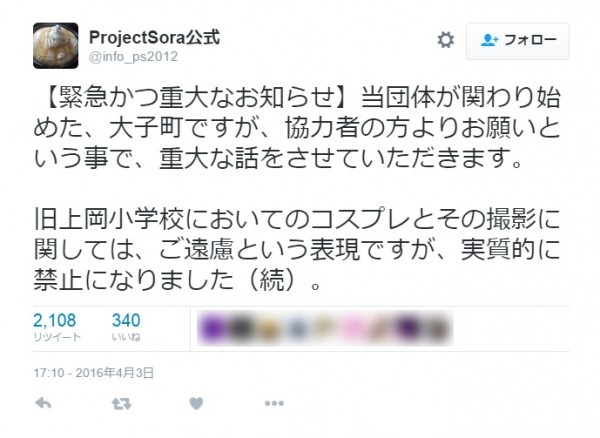Click the リツイート label under 2,108
This screenshot has width=600, height=438.
tap(57, 337)
